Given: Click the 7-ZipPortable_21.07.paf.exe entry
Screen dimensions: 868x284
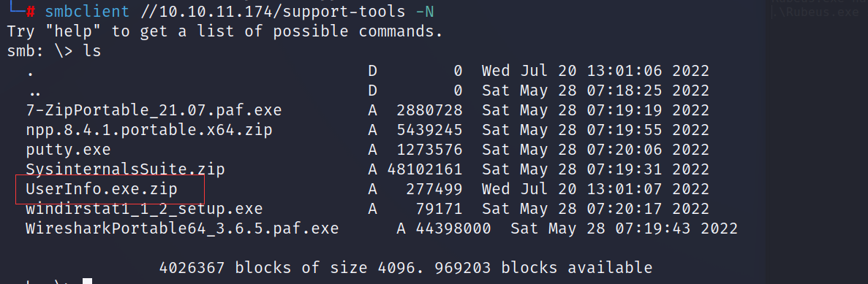Looking at the screenshot, I should [154, 110].
